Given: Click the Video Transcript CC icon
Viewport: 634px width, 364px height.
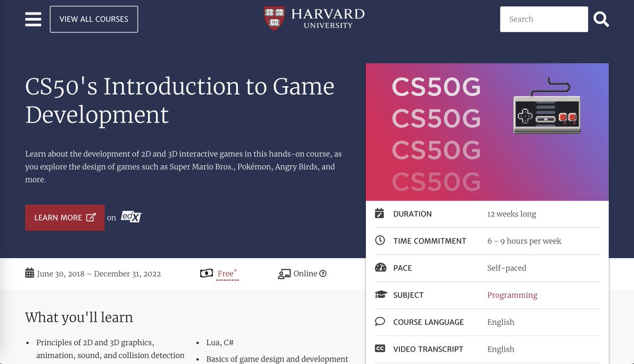Looking at the screenshot, I should [x=380, y=349].
